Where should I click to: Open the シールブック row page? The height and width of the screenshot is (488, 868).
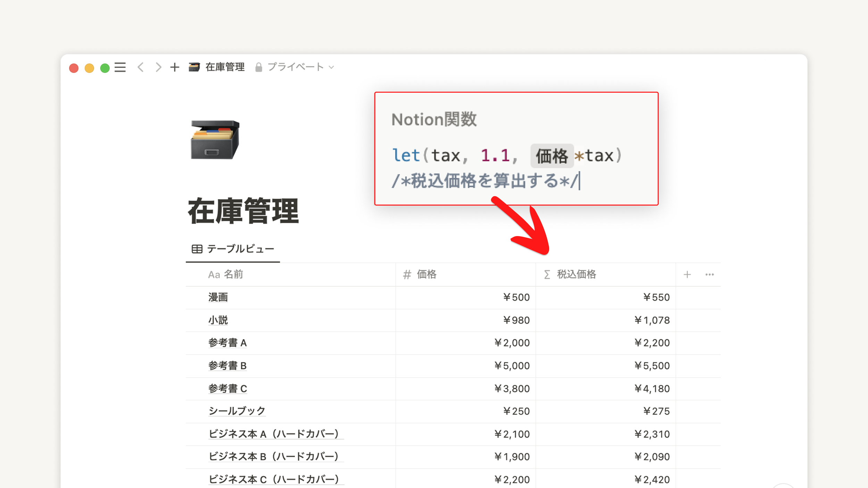(x=237, y=411)
